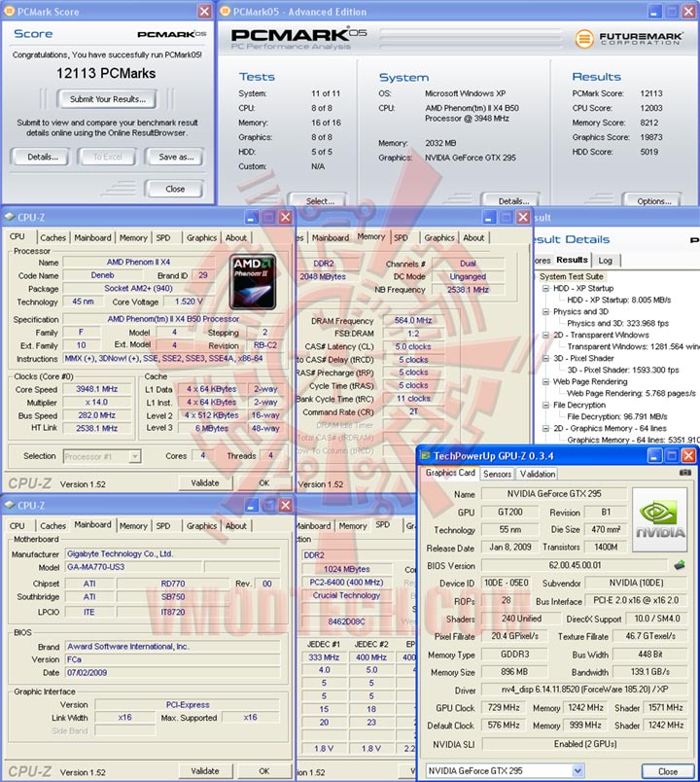Click the GPU-Z title bar icon
This screenshot has width=700, height=782.
pos(425,455)
